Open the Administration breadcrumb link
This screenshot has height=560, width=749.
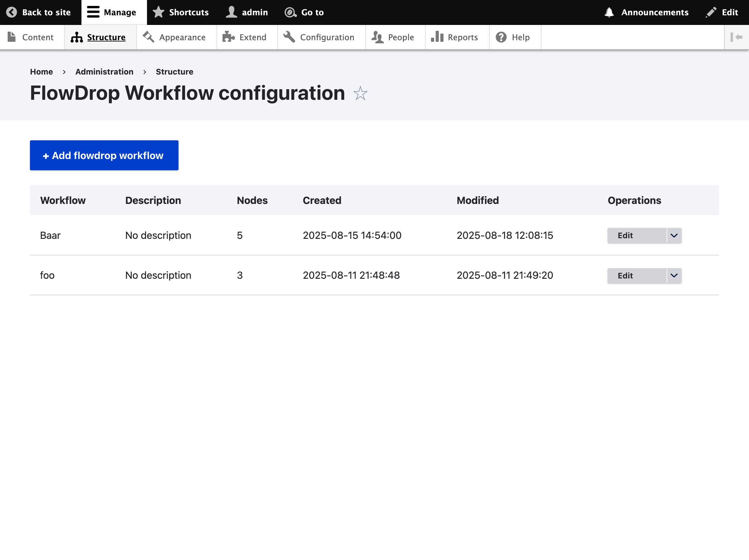(104, 71)
